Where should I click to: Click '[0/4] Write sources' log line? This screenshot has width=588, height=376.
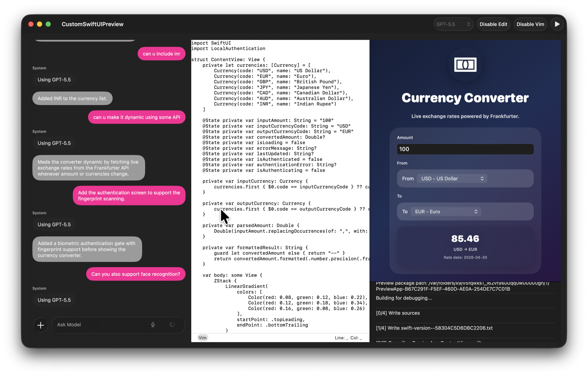(x=398, y=313)
